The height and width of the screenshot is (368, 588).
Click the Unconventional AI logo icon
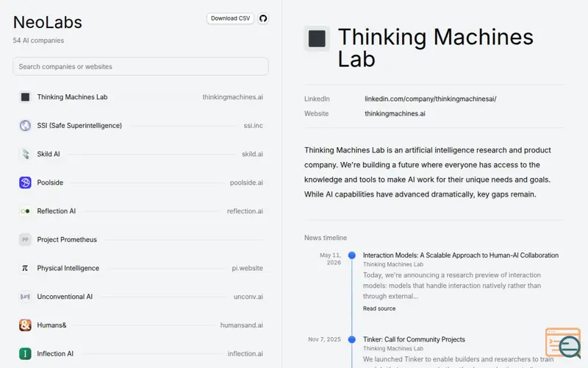point(25,297)
